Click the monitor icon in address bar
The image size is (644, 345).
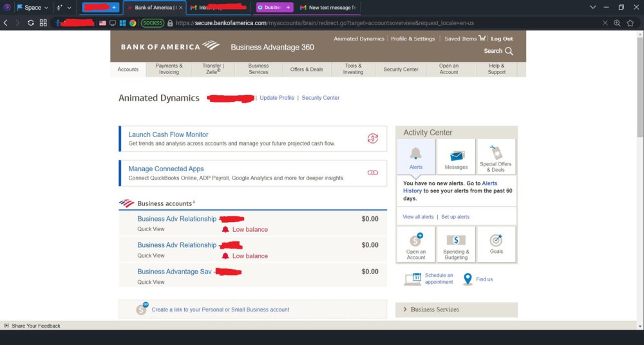[113, 23]
